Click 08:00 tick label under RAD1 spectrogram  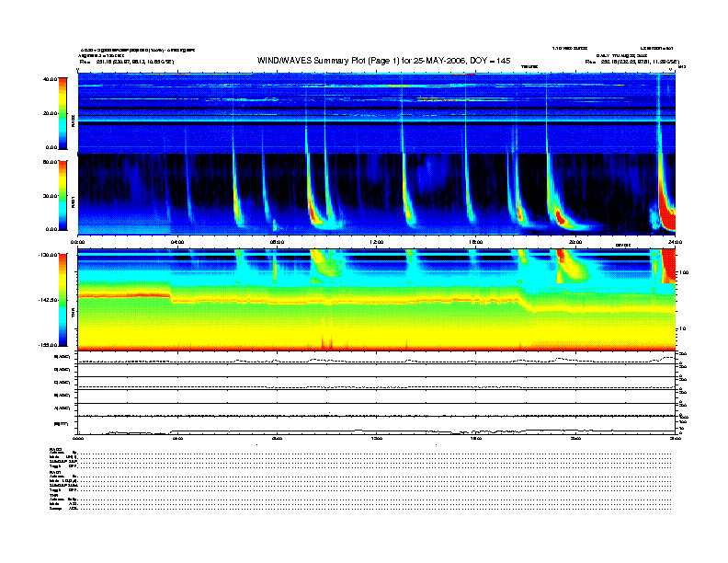click(277, 242)
